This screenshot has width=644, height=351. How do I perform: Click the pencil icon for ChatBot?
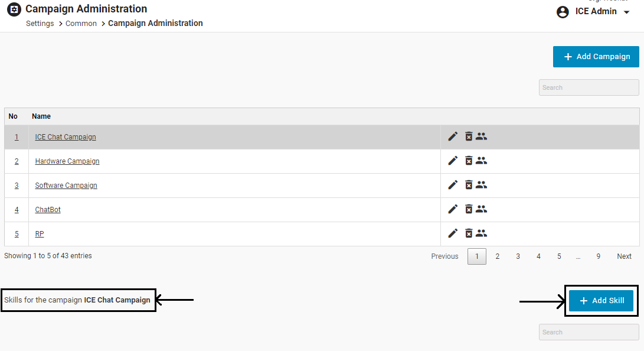point(453,209)
